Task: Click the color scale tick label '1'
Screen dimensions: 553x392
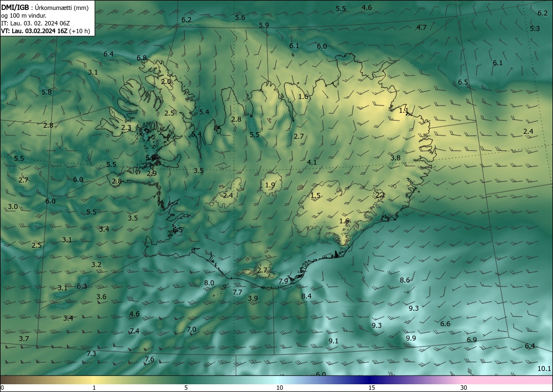Action: 94,388
